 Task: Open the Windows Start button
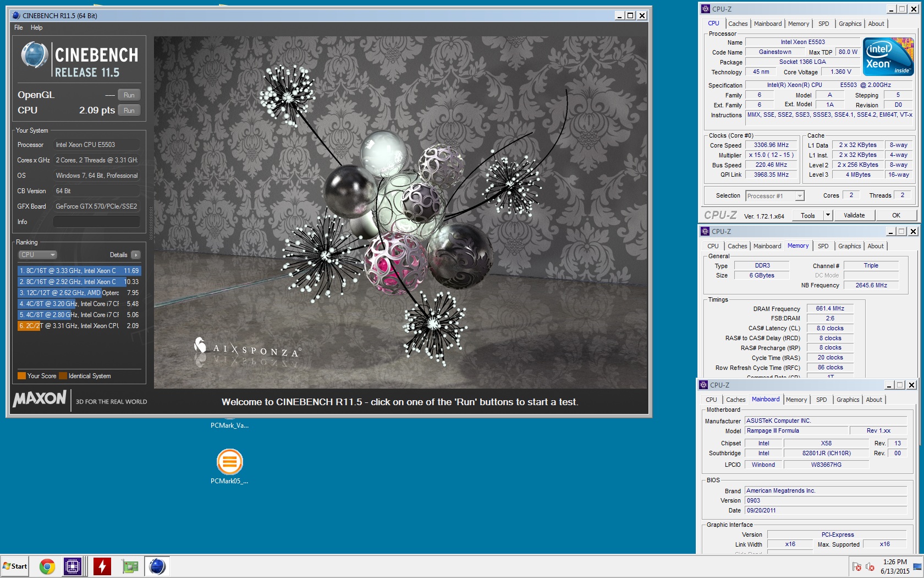click(15, 566)
